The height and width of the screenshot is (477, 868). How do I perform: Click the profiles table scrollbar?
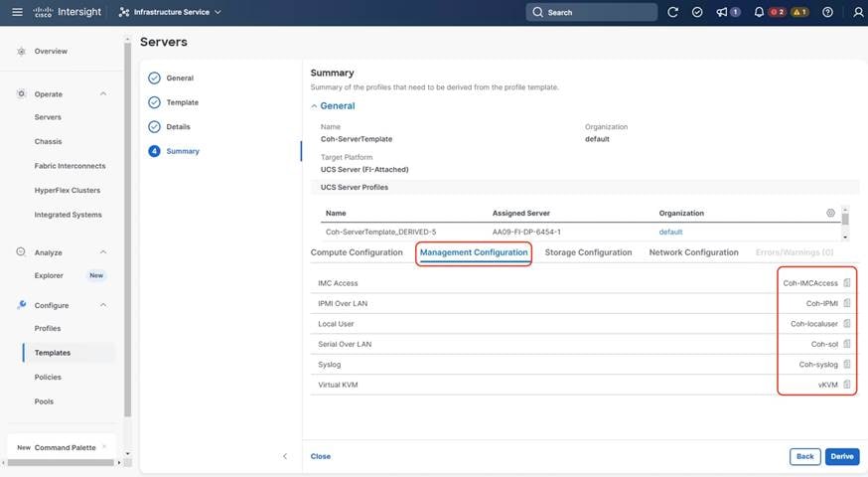pyautogui.click(x=845, y=219)
